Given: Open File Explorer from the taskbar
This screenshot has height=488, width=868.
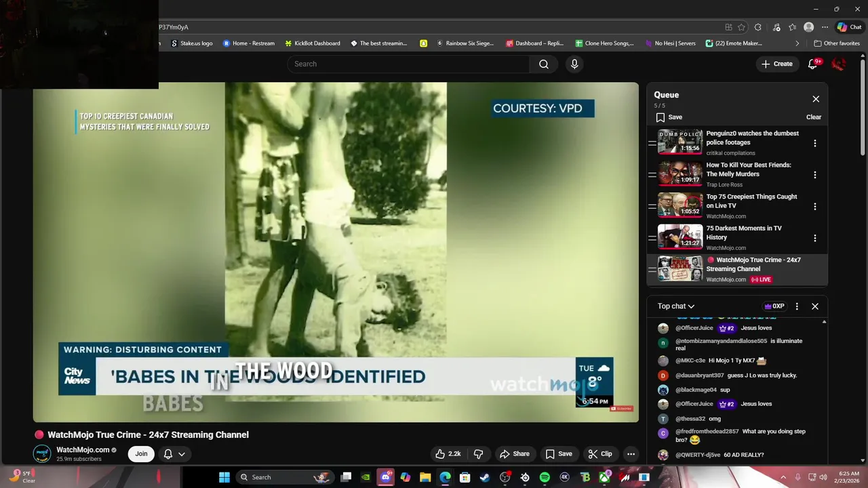Looking at the screenshot, I should pos(425,477).
